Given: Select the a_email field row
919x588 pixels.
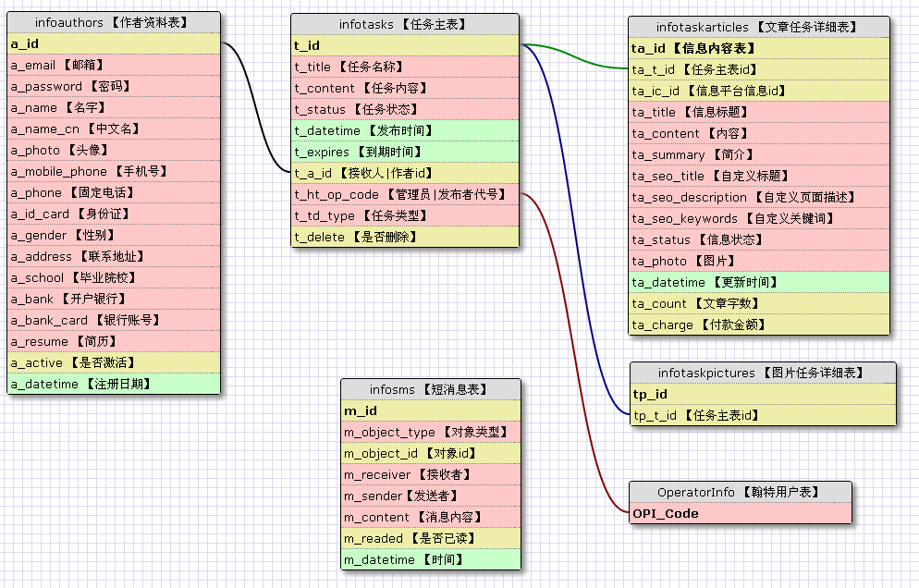Looking at the screenshot, I should click(114, 65).
